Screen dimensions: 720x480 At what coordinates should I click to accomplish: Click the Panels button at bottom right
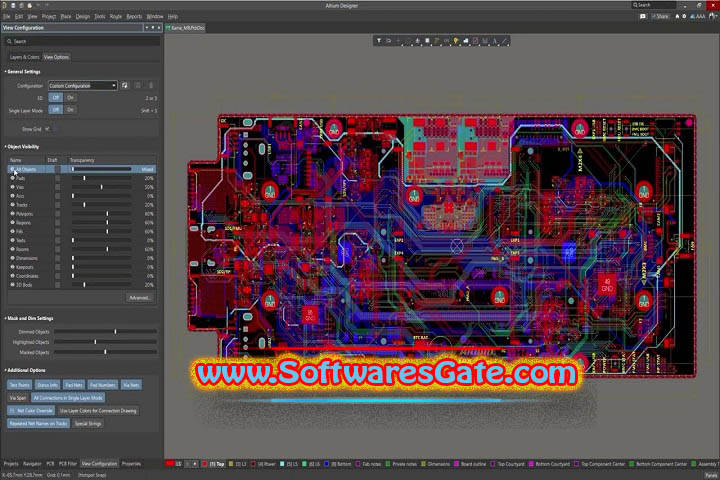711,475
